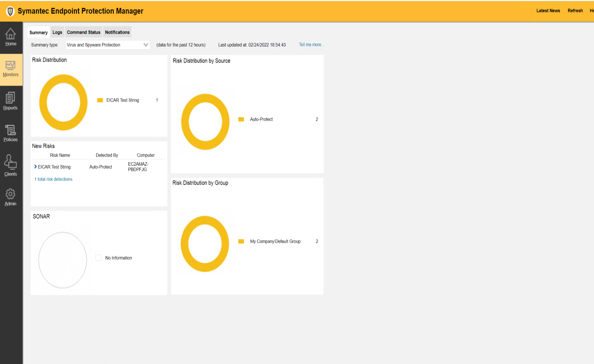
Task: Open the Reports section
Action: [11, 102]
